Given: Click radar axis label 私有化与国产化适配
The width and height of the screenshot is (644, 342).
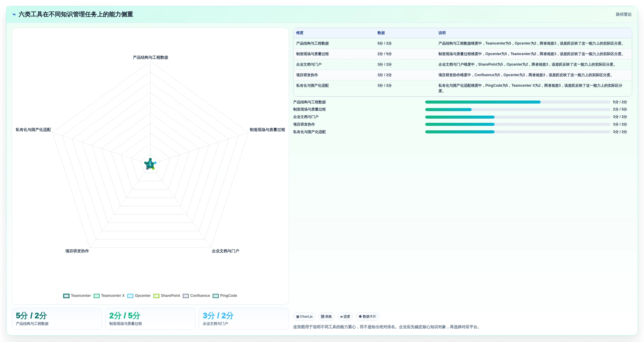Looking at the screenshot, I should coord(33,130).
